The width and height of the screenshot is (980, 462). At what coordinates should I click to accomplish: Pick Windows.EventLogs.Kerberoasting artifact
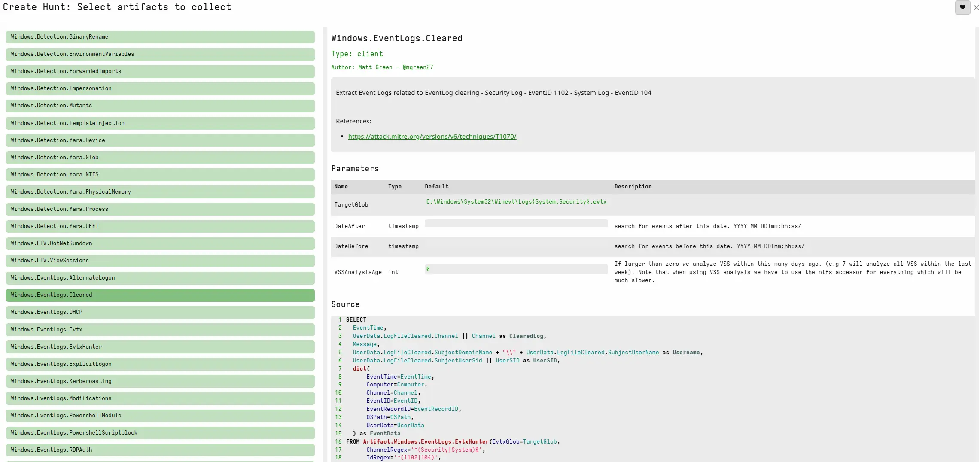[x=160, y=381]
